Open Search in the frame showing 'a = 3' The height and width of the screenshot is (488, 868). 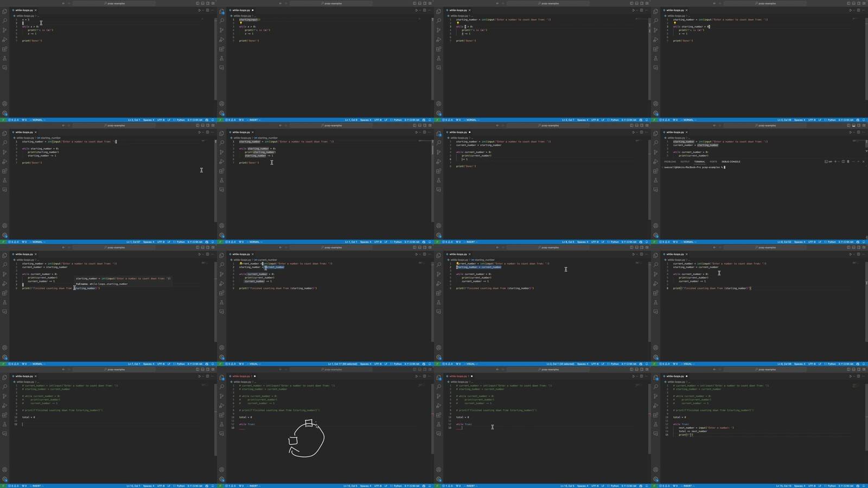point(4,21)
